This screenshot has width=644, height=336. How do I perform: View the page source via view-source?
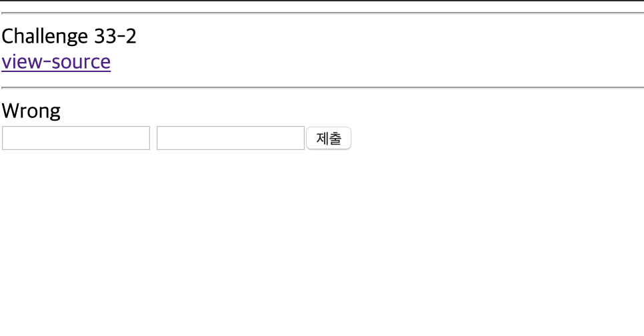pos(56,61)
